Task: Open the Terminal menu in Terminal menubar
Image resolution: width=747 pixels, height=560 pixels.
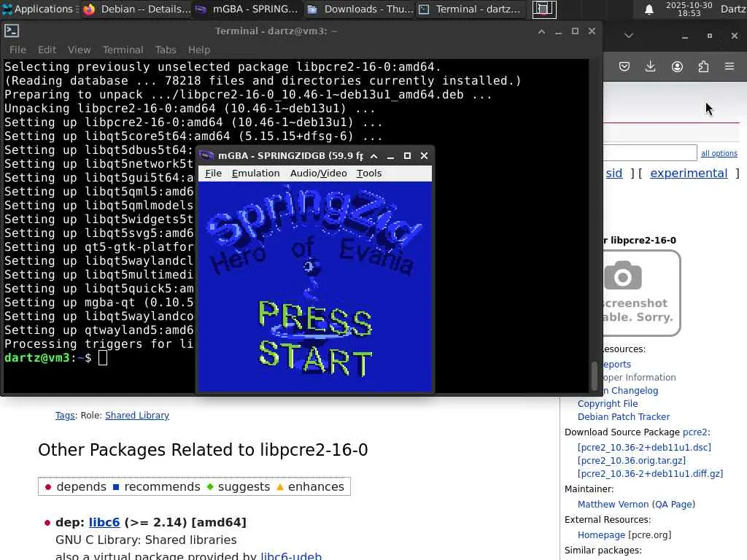Action: 123,50
